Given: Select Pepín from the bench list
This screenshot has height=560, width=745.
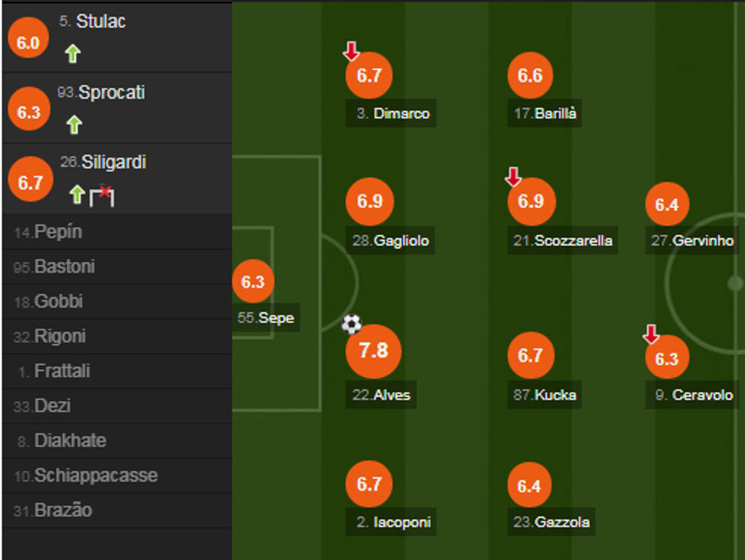Looking at the screenshot, I should coord(59,232).
